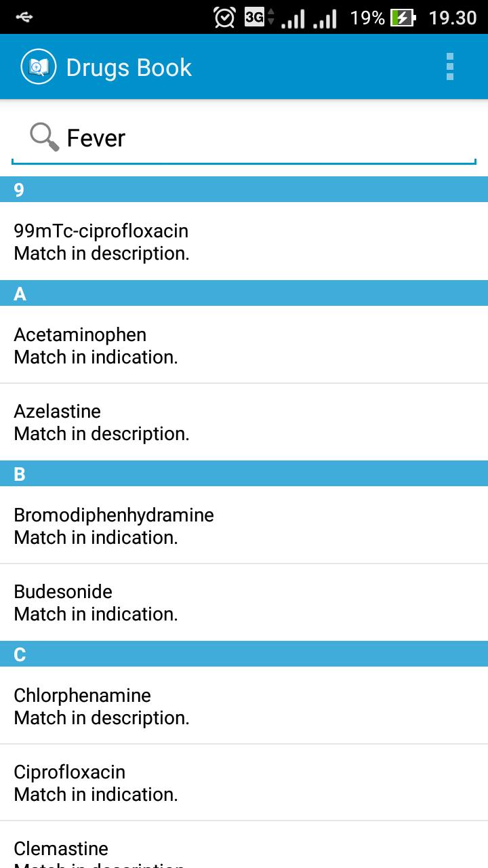Open the Azelastine drug entry
Image resolution: width=488 pixels, height=868 pixels.
pos(244,422)
